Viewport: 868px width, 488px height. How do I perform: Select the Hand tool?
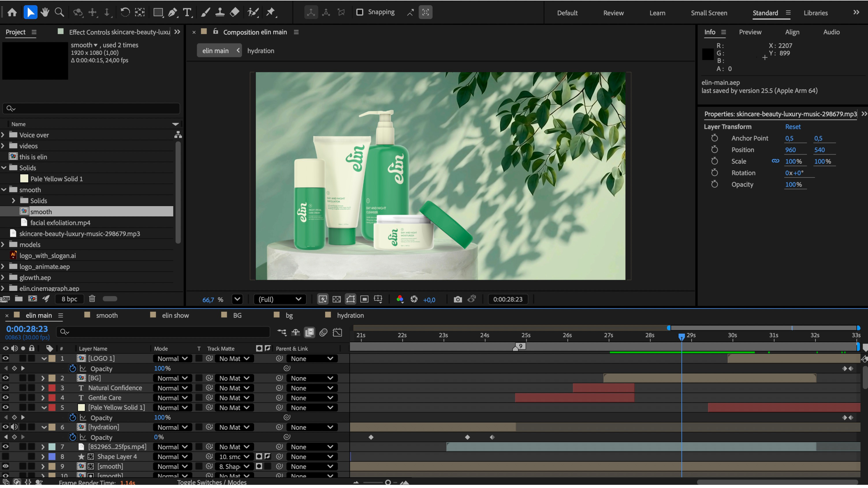pos(45,12)
